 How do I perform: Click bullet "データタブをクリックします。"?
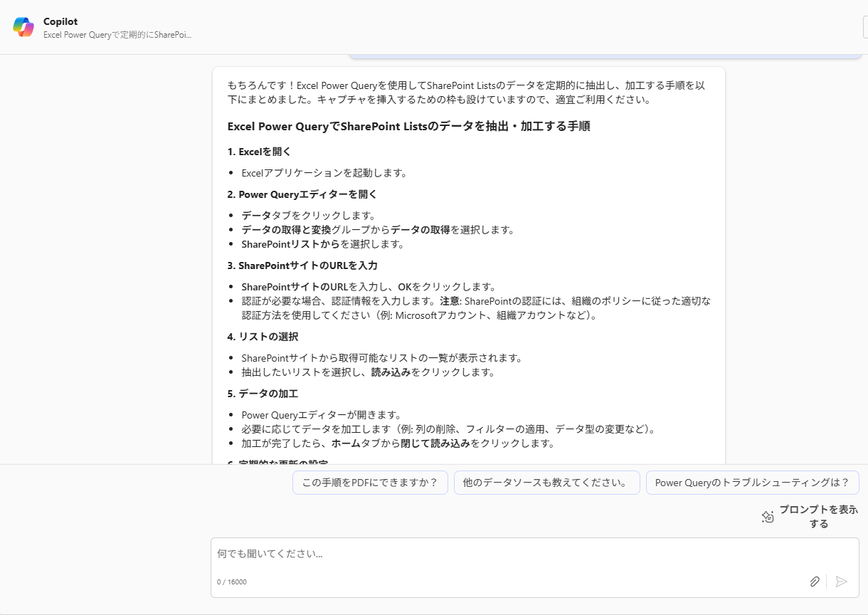[308, 216]
